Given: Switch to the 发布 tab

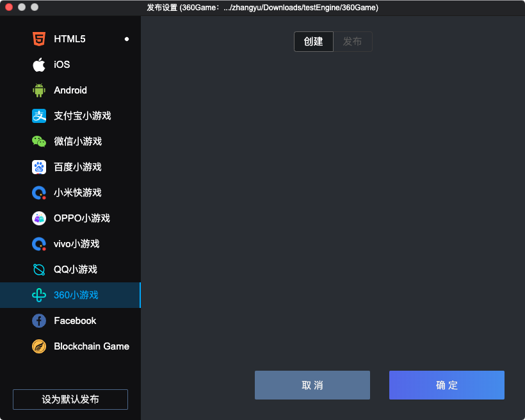Looking at the screenshot, I should [x=352, y=42].
